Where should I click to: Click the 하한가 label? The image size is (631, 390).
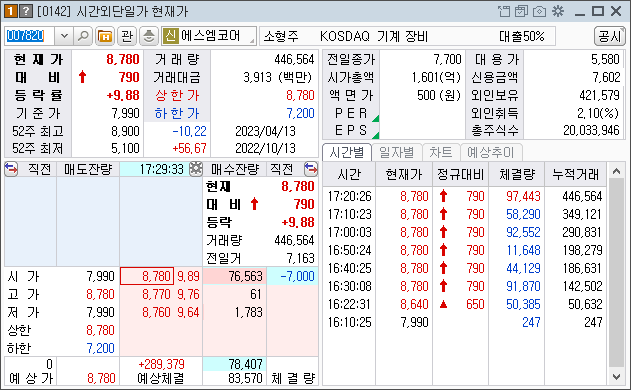click(x=177, y=113)
